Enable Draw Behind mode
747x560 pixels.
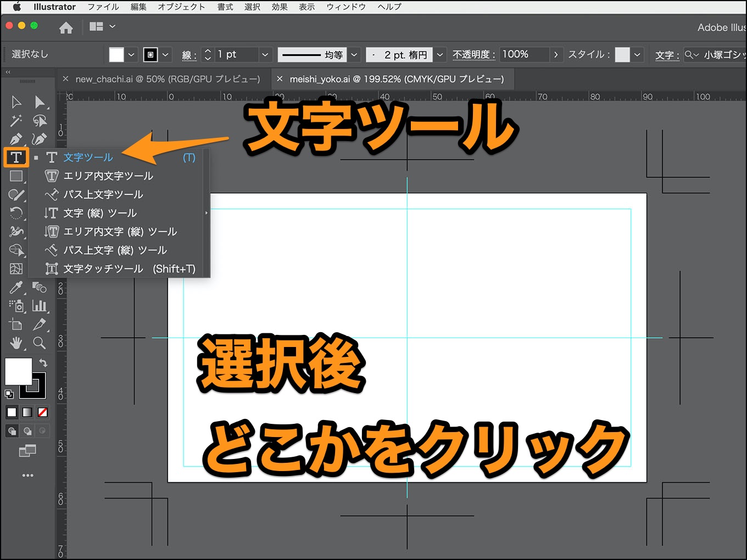(x=27, y=431)
